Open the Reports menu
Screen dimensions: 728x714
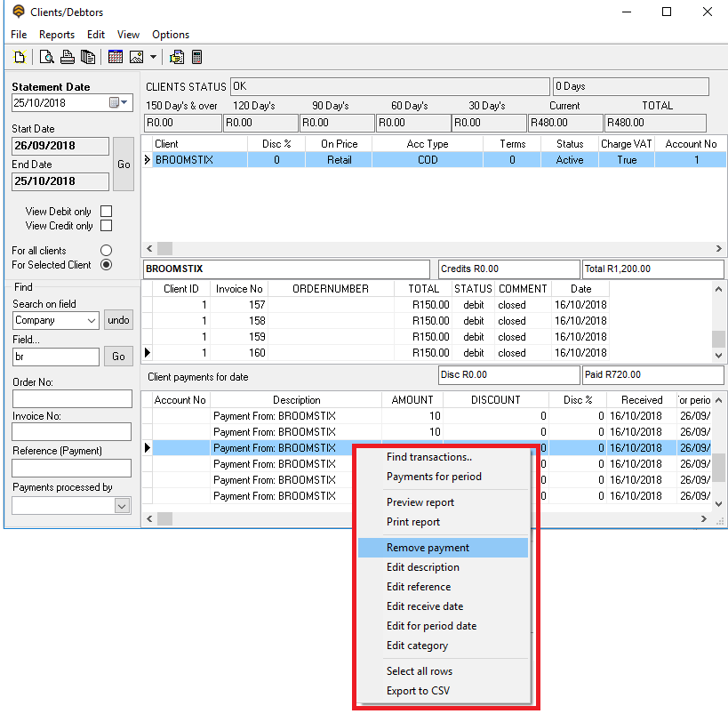point(56,35)
